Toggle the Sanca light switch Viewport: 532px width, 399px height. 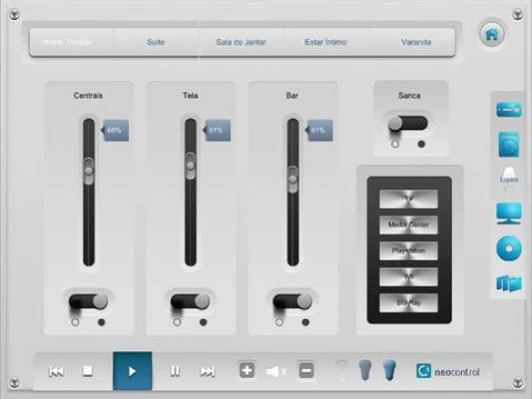click(408, 124)
